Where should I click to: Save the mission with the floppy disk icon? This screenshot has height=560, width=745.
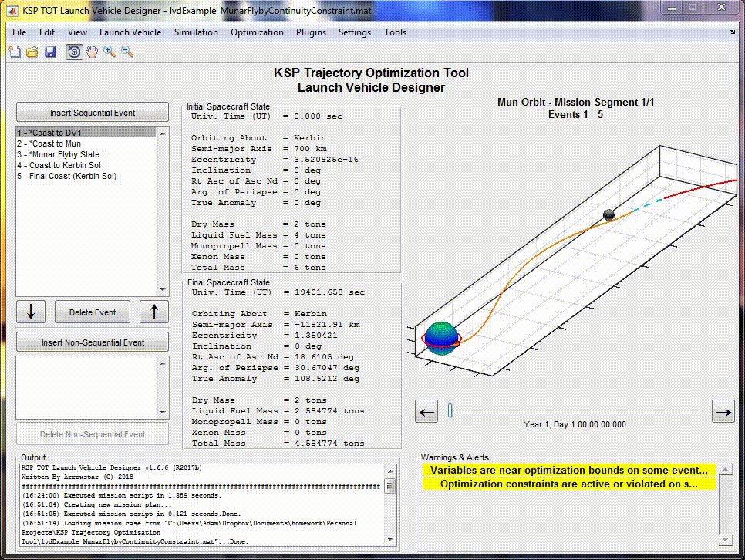point(50,52)
